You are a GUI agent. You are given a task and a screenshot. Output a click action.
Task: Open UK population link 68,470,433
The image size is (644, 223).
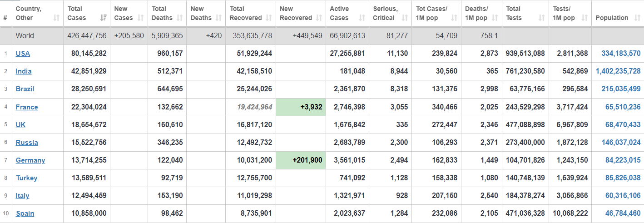[x=623, y=125]
